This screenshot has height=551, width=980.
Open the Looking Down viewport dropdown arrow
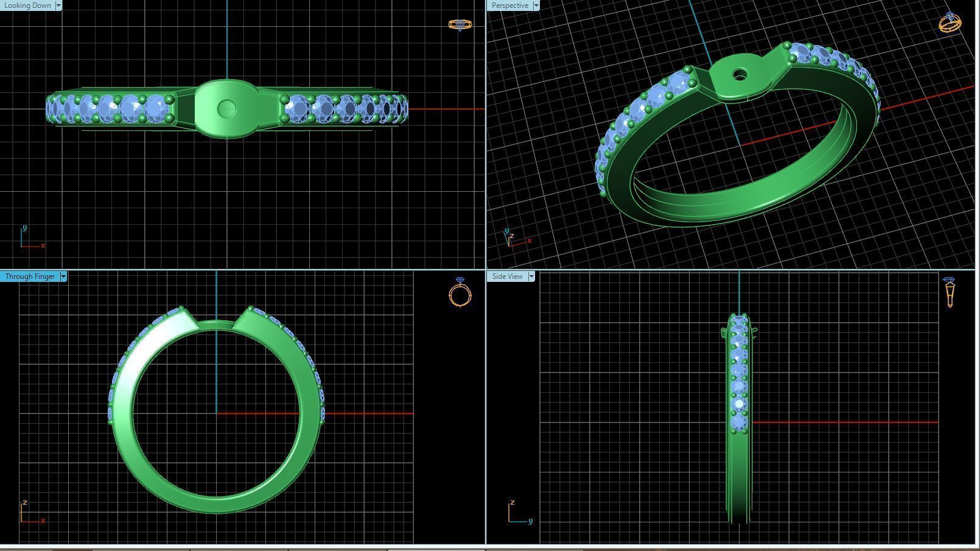click(x=58, y=5)
